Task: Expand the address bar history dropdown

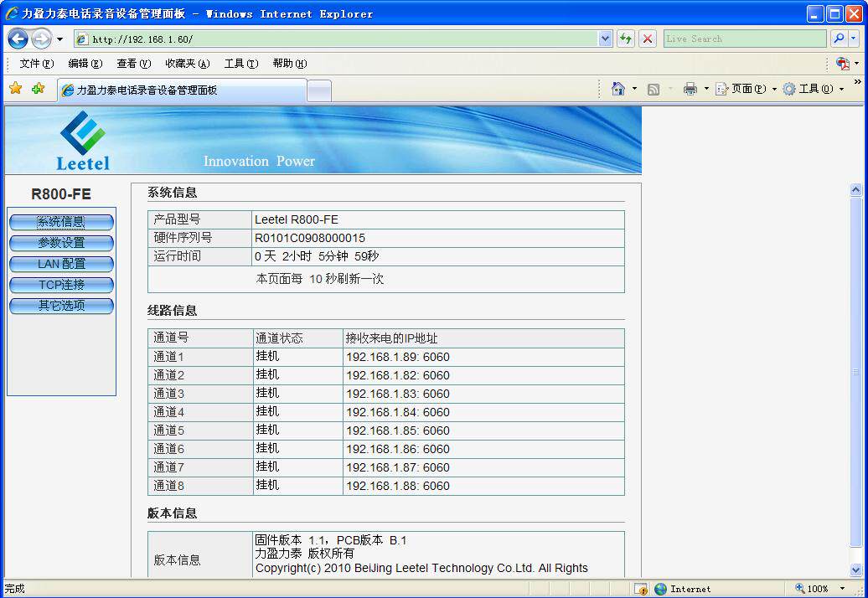Action: click(x=605, y=39)
